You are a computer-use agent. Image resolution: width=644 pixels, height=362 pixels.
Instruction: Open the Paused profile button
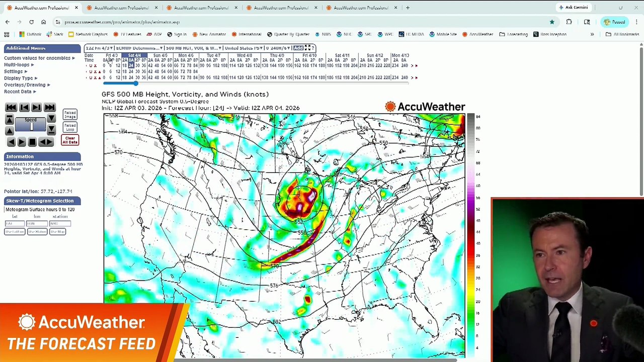615,22
